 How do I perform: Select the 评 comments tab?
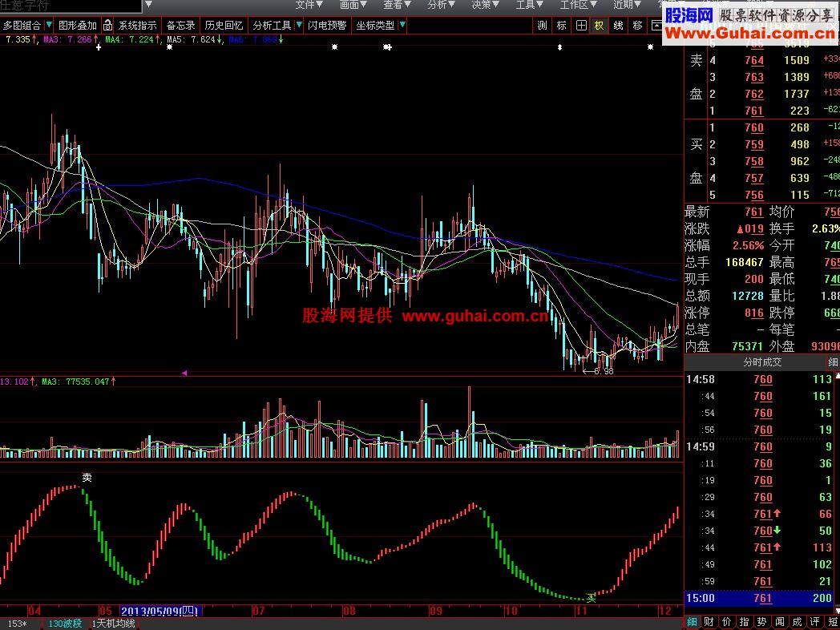tap(814, 623)
